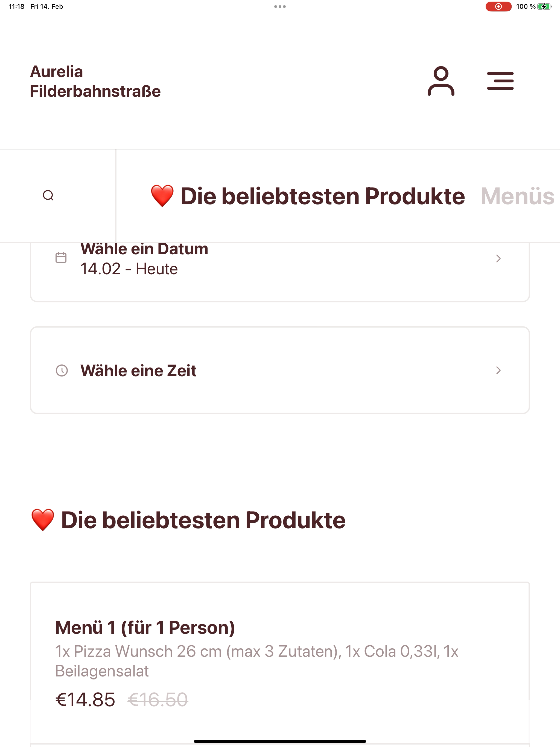This screenshot has width=560, height=747.
Task: Click the calendar icon beside date
Action: [61, 258]
